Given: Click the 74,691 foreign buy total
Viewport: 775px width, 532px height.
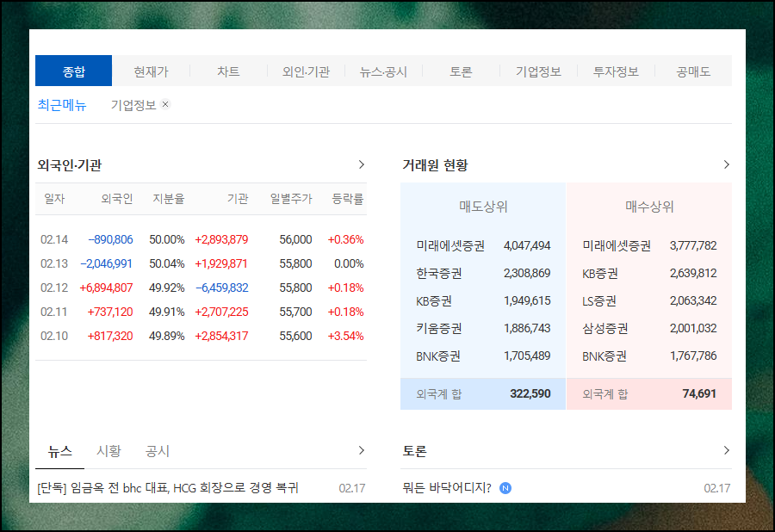Looking at the screenshot, I should click(699, 393).
